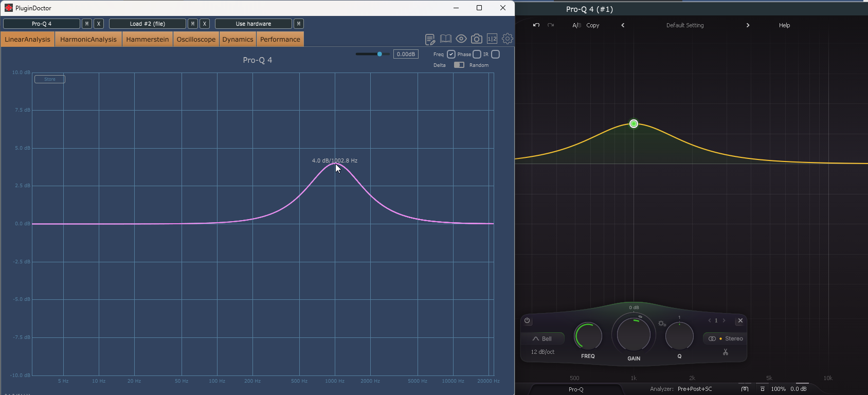Click the Use hardware button

click(254, 24)
